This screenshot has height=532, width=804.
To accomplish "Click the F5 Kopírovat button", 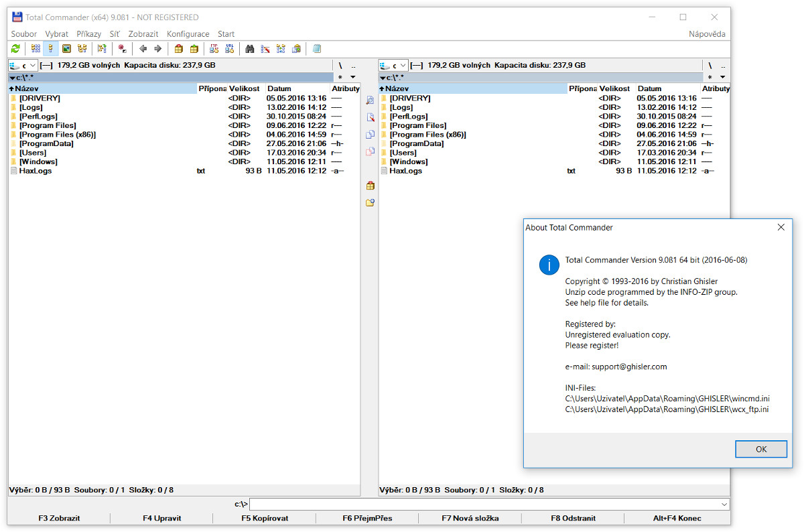I will [x=265, y=518].
